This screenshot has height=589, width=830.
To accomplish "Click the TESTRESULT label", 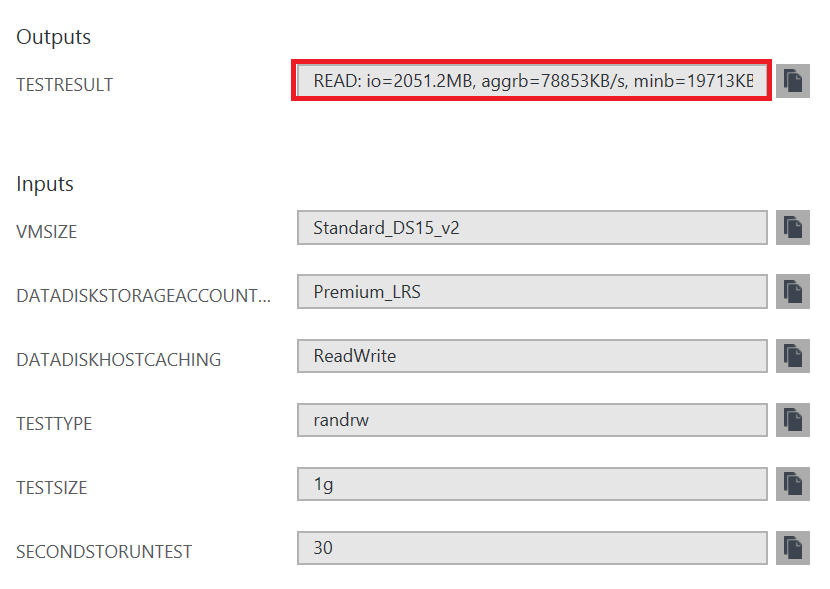I will point(65,85).
